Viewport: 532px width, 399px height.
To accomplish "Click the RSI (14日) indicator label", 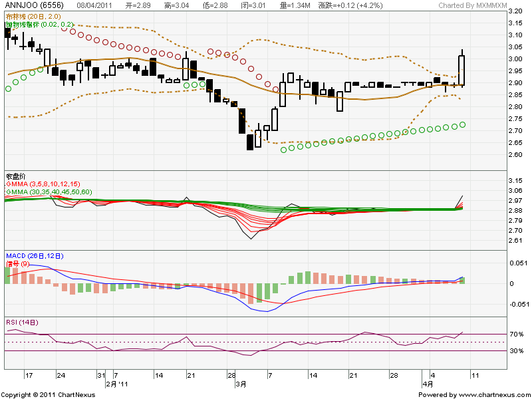I will (x=22, y=323).
